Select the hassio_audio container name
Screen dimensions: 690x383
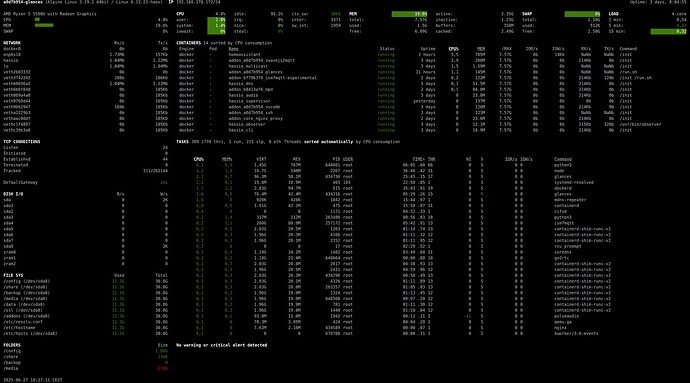243,95
